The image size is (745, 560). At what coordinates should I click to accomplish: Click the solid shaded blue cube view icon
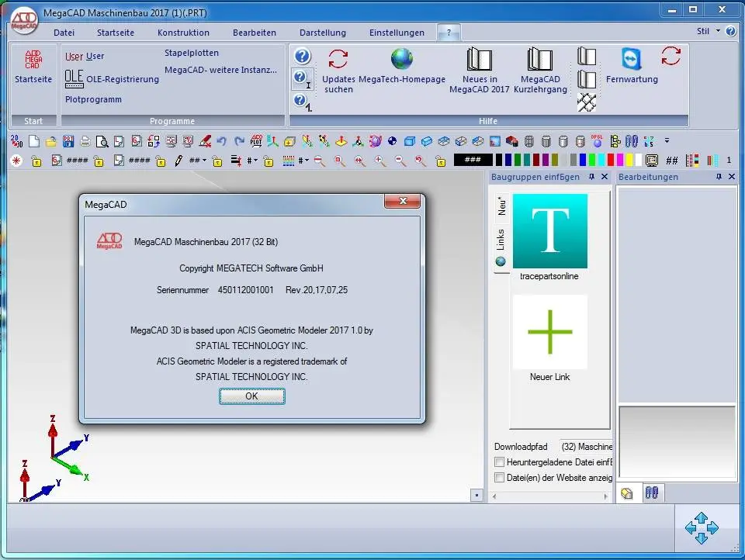coord(409,141)
